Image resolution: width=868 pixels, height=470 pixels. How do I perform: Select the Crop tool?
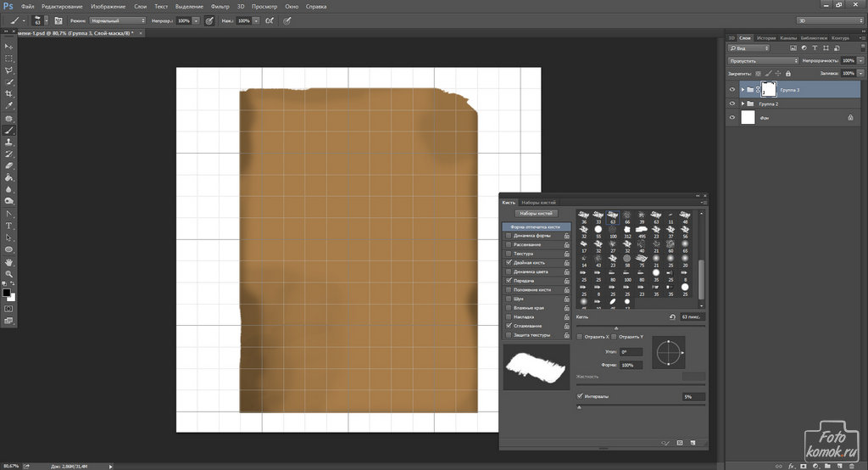(x=8, y=93)
